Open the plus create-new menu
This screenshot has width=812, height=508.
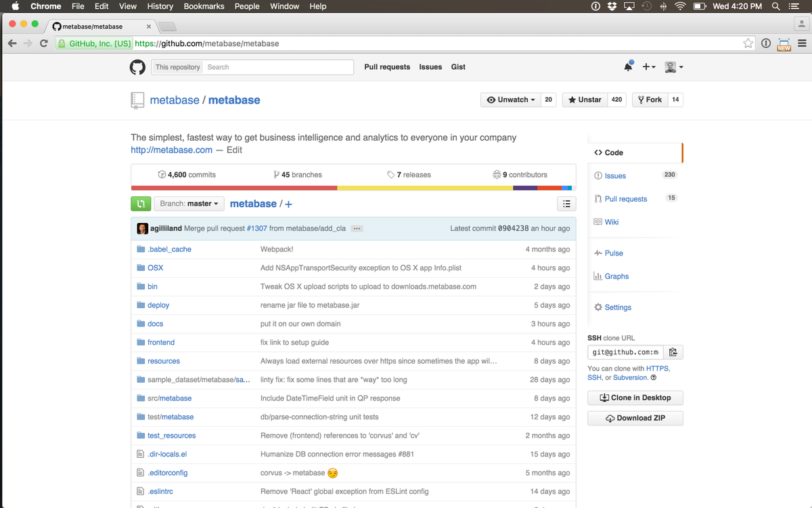[x=648, y=67]
